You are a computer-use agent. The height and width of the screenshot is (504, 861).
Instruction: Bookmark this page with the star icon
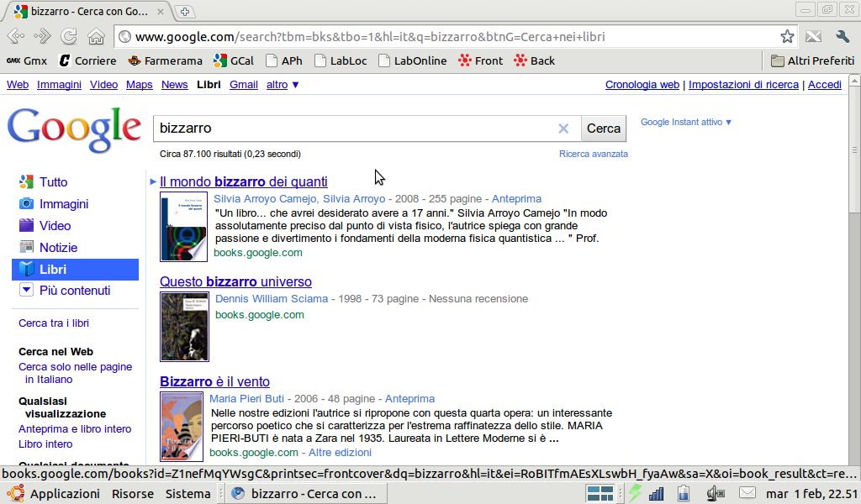click(x=787, y=37)
